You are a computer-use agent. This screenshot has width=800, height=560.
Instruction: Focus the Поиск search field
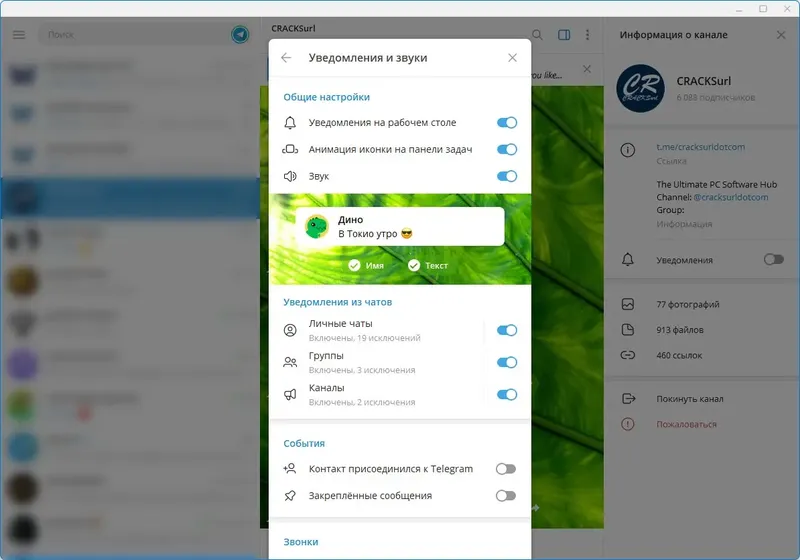point(135,35)
